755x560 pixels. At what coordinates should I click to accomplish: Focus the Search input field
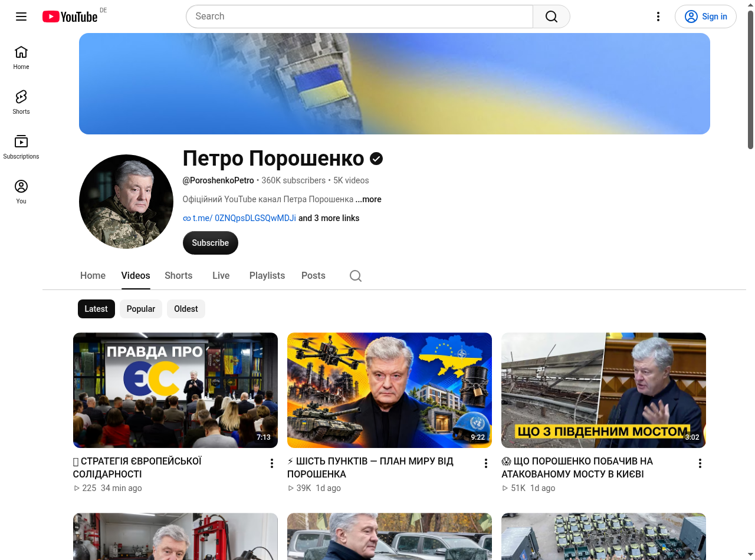click(360, 17)
